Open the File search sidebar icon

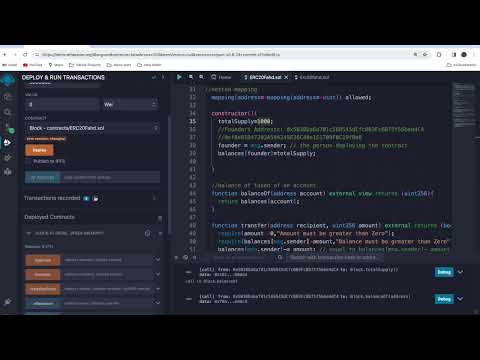click(x=7, y=112)
